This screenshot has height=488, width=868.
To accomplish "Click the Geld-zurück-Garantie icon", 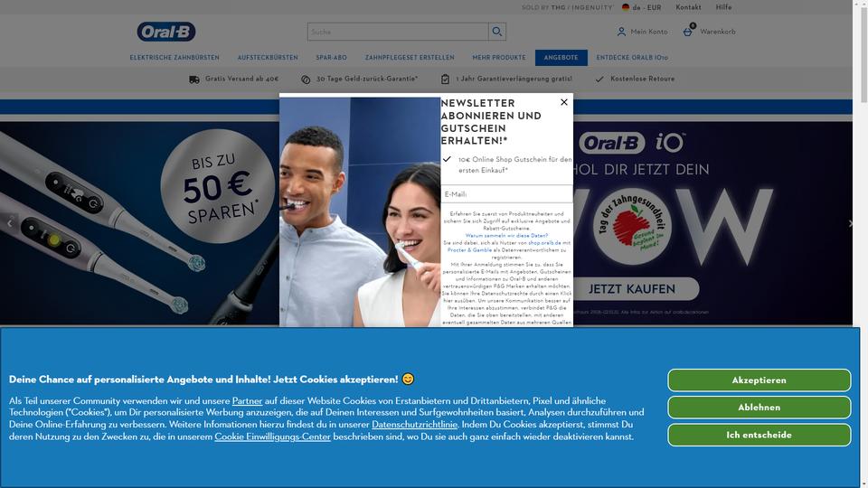I will (x=306, y=80).
